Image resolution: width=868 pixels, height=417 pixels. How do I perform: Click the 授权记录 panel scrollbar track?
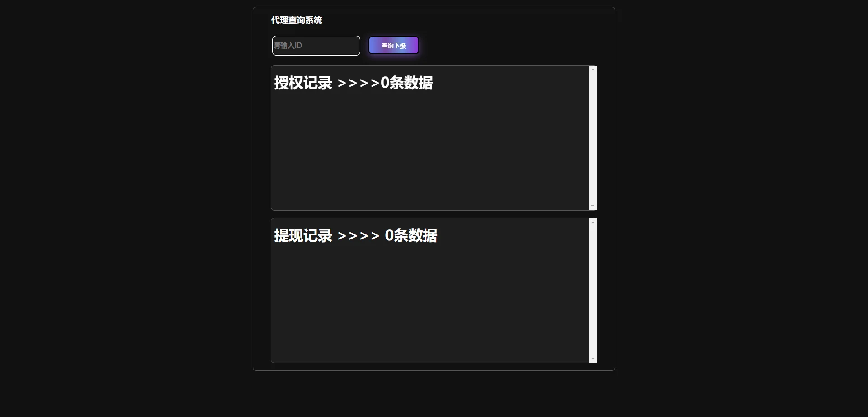tap(593, 138)
